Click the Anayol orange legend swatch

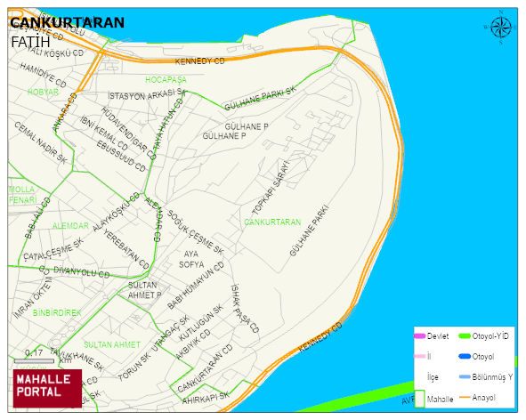coord(465,398)
